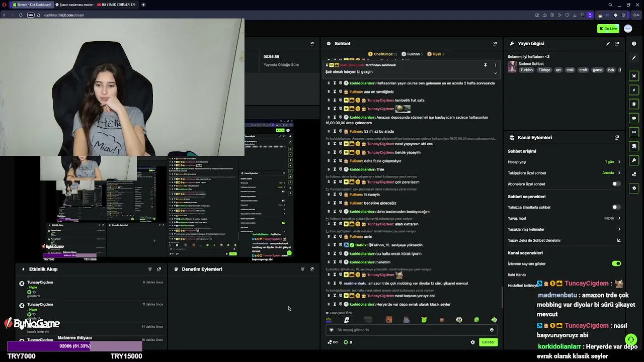This screenshot has height=362, width=644.
Task: Click the pin icon on pinned message
Action: pyautogui.click(x=485, y=65)
